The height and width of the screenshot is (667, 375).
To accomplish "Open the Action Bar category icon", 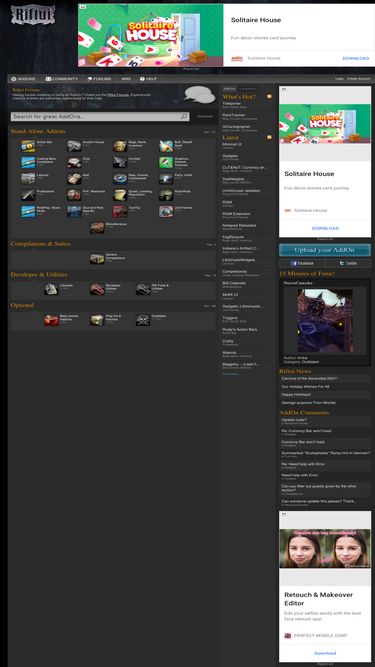I will tap(28, 146).
